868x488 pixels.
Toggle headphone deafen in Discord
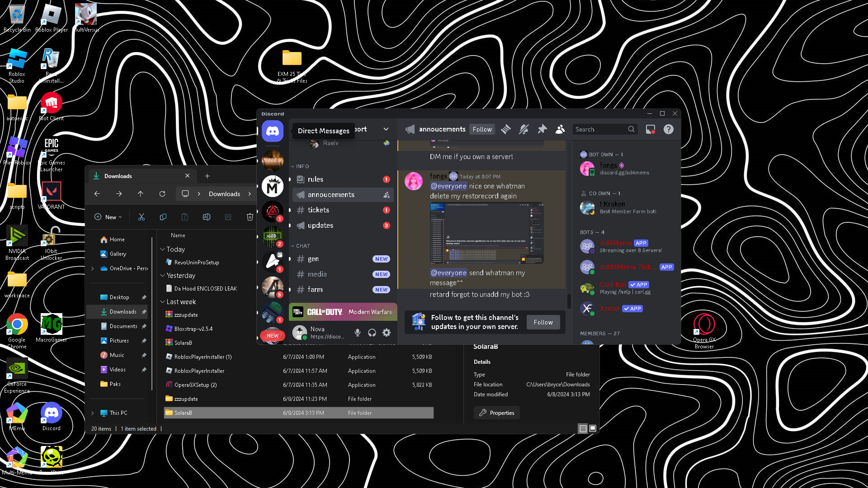point(372,333)
